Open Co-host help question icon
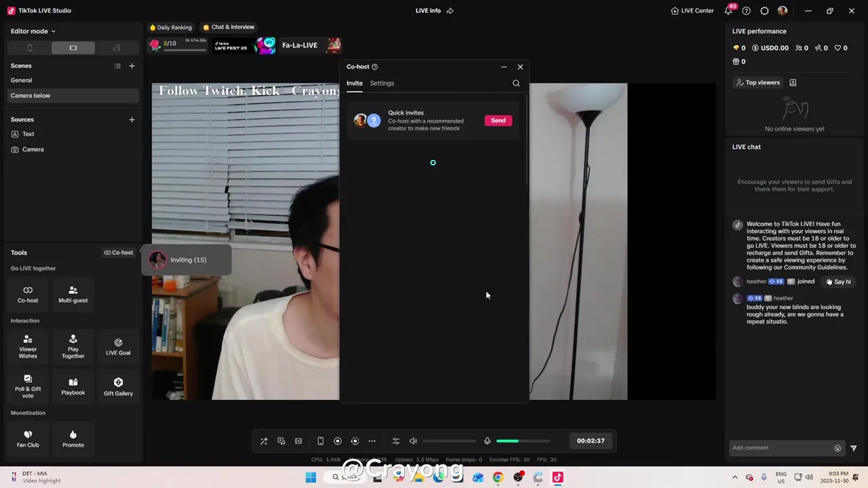 375,66
